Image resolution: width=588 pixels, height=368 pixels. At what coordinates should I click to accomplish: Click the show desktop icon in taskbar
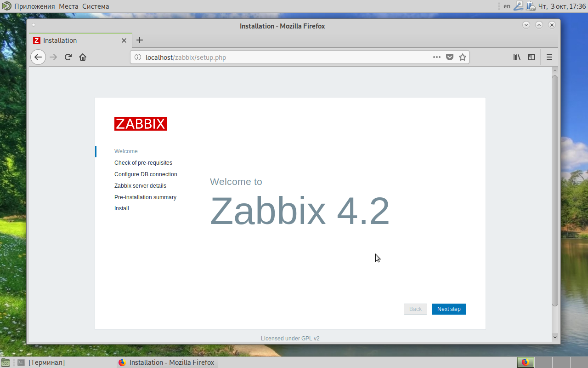(6, 362)
